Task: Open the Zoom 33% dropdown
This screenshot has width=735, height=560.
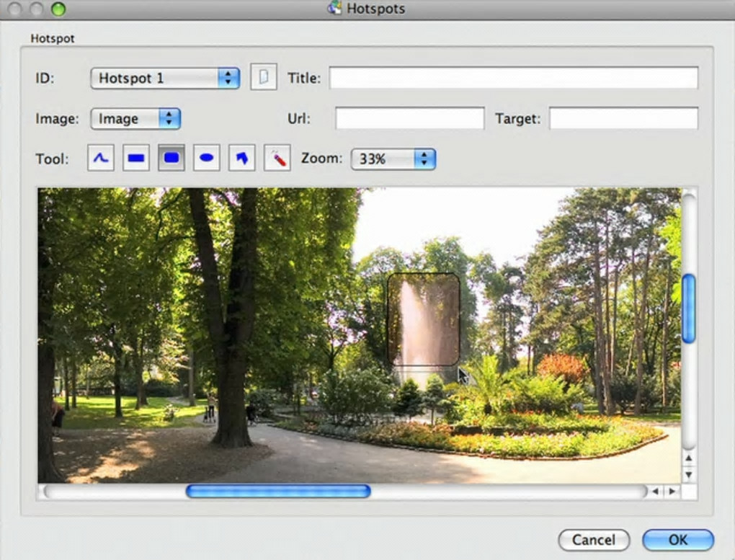Action: pos(393,159)
